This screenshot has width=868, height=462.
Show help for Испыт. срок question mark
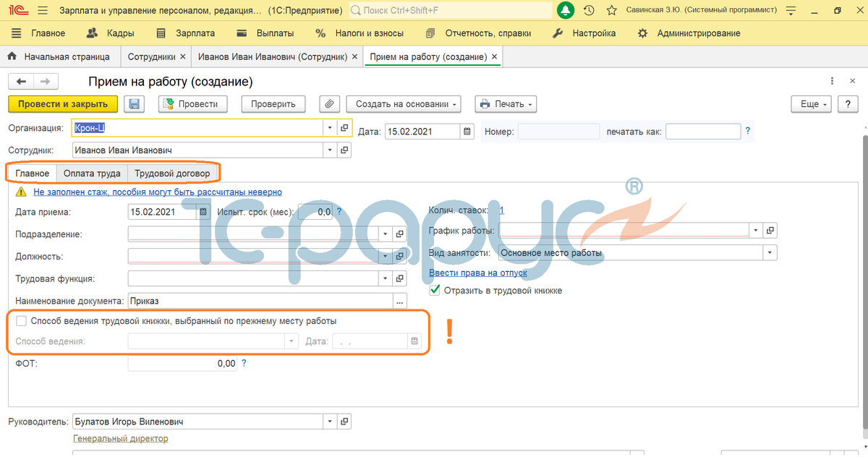click(339, 212)
